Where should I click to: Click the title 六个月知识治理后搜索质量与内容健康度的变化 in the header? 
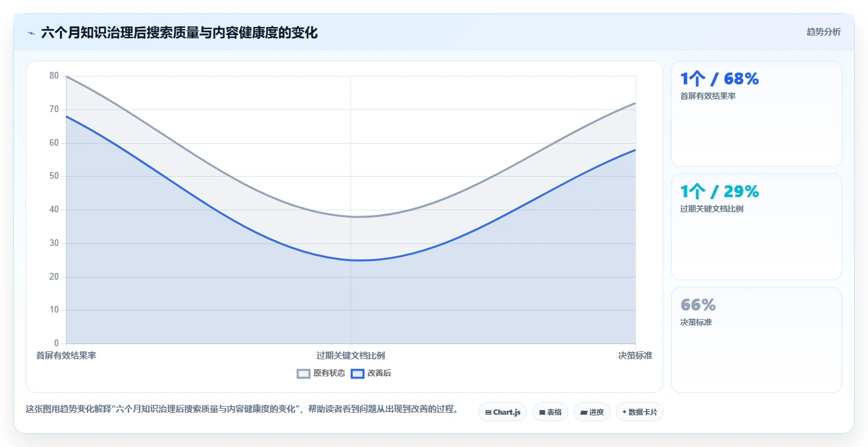click(x=179, y=33)
